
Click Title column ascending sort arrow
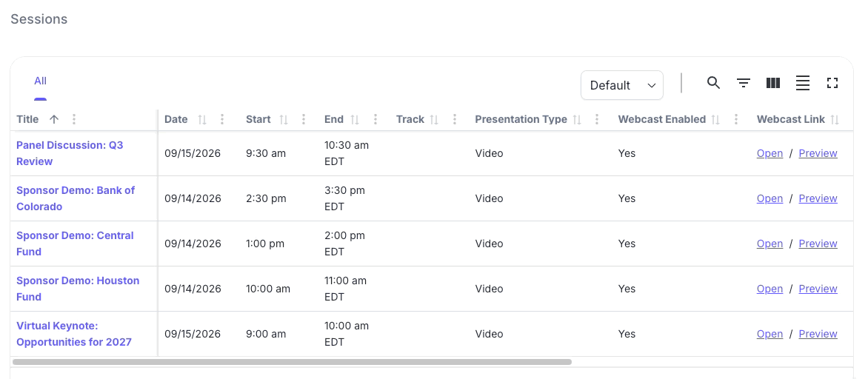click(54, 119)
